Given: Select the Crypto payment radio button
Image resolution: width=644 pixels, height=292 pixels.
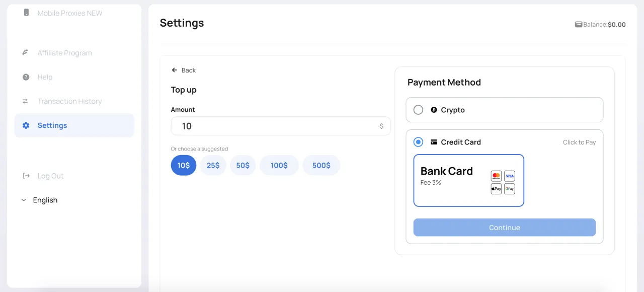Looking at the screenshot, I should 418,110.
